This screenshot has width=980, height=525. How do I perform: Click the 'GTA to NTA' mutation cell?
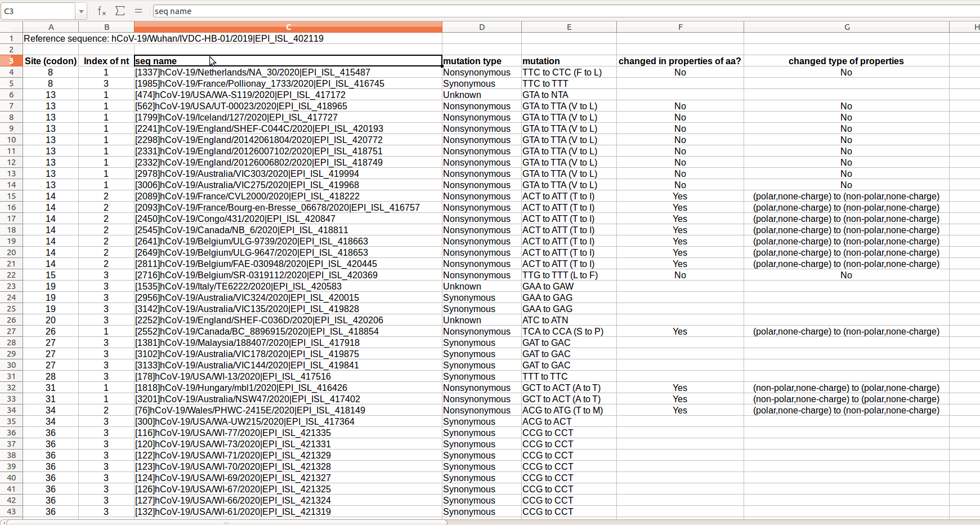point(569,95)
